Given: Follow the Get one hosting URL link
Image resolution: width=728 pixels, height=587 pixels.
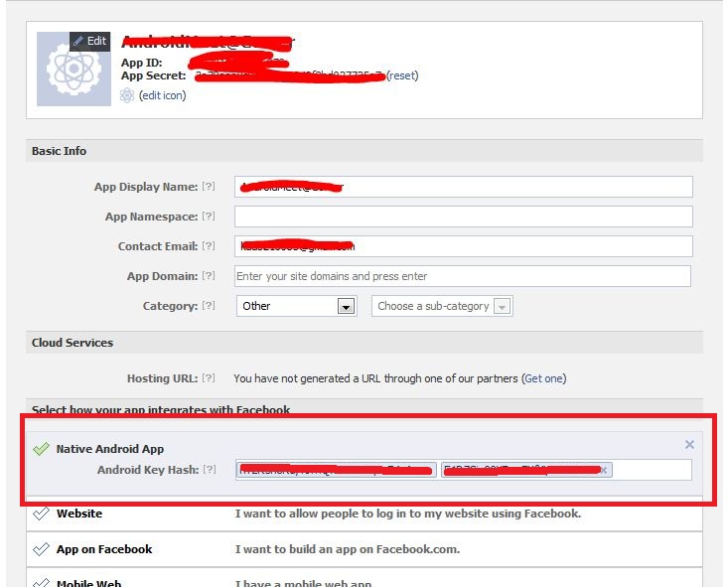Looking at the screenshot, I should point(543,378).
